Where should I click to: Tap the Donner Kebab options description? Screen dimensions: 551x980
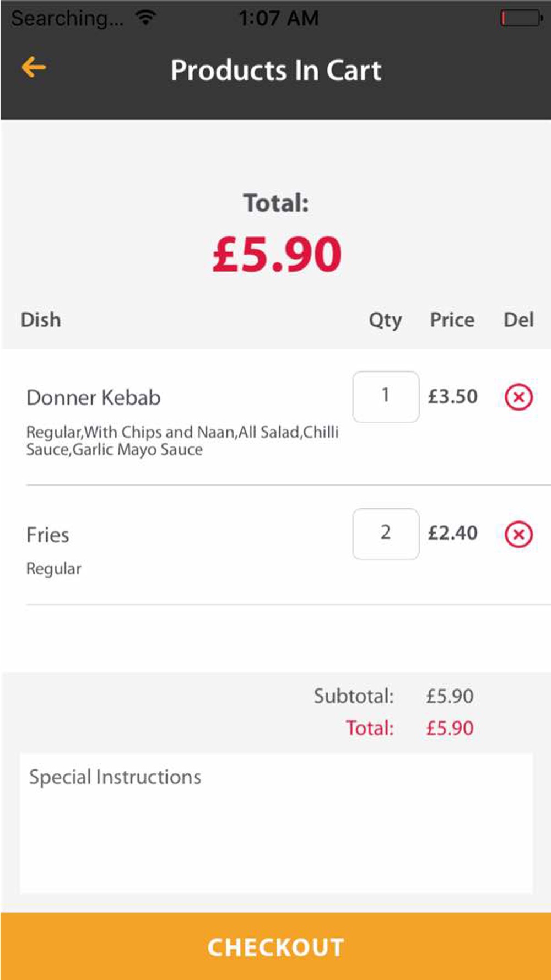182,440
